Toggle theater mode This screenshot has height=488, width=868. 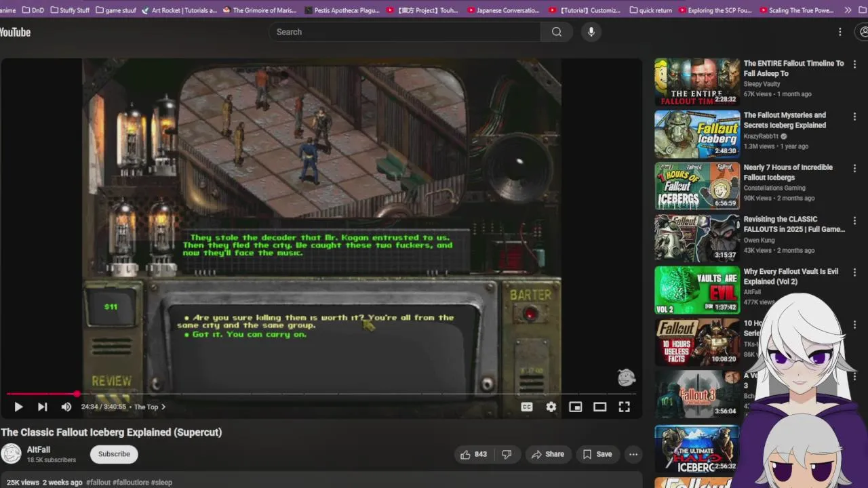599,407
